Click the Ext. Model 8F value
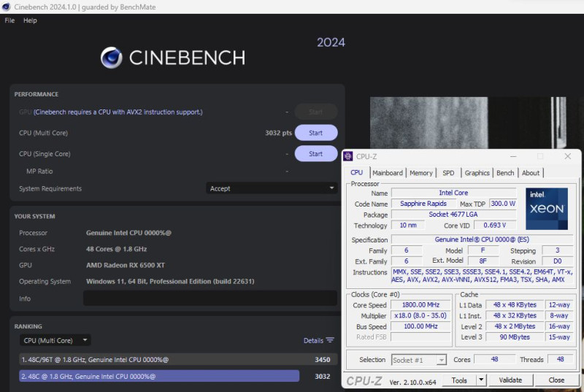584x392 pixels. pos(483,261)
